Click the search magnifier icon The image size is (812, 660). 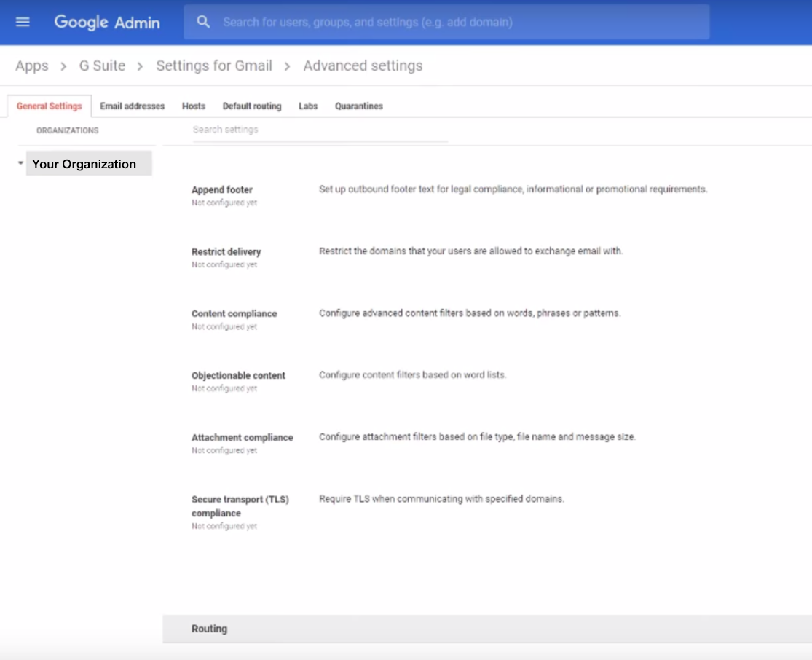point(202,21)
